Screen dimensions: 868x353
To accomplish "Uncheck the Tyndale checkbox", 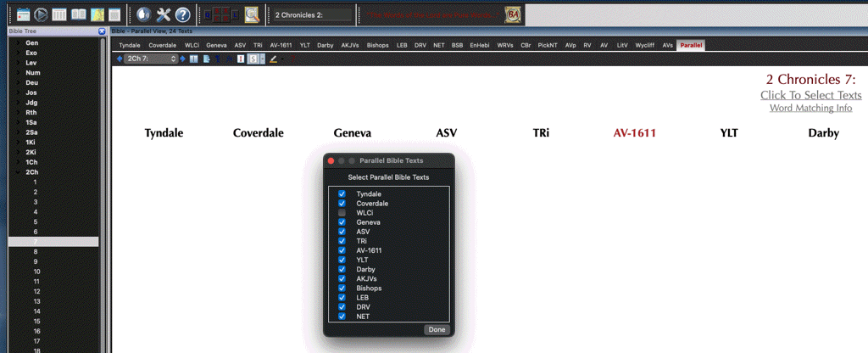I will 342,194.
